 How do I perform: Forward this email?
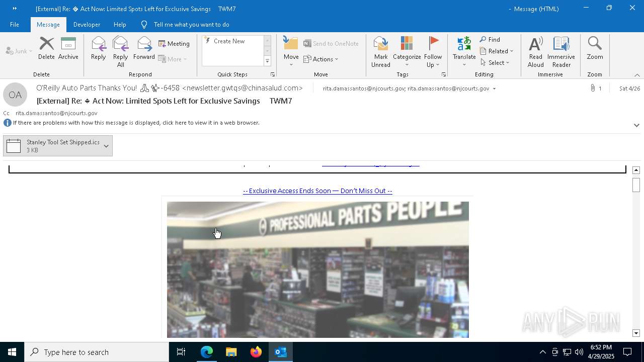pyautogui.click(x=144, y=49)
